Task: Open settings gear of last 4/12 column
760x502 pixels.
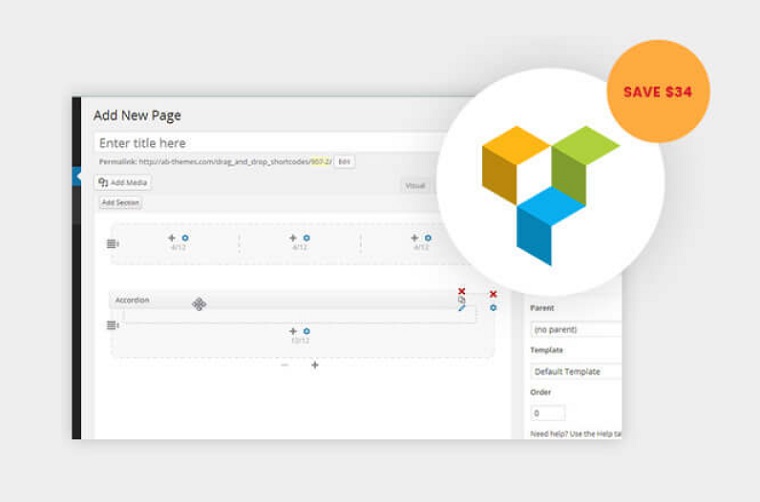Action: (428, 238)
